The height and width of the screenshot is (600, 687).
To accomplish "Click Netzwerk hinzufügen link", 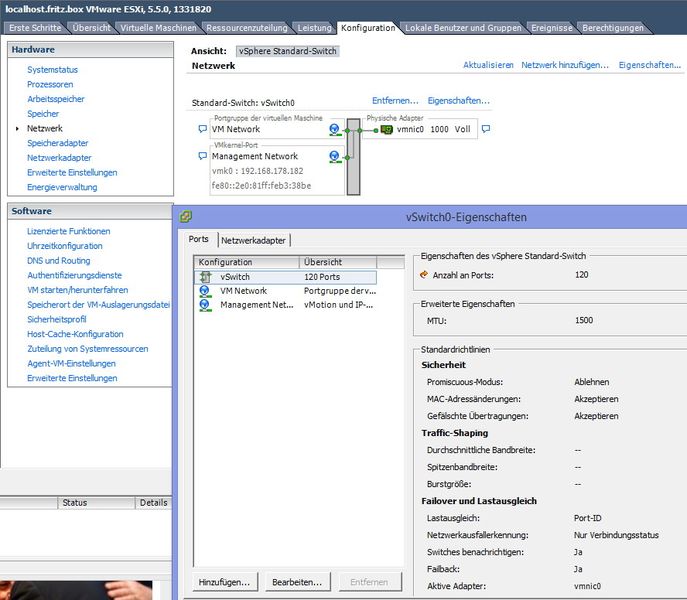I will pyautogui.click(x=565, y=65).
